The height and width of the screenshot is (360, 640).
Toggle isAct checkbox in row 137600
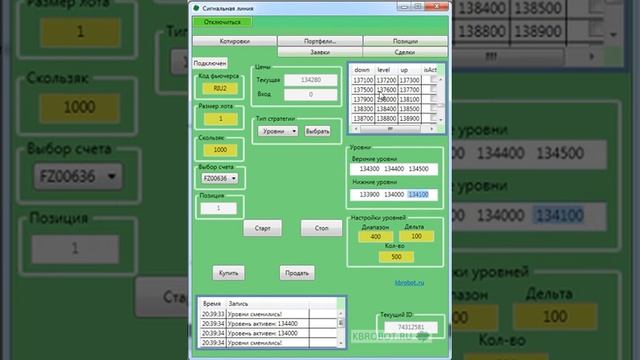[x=433, y=89]
